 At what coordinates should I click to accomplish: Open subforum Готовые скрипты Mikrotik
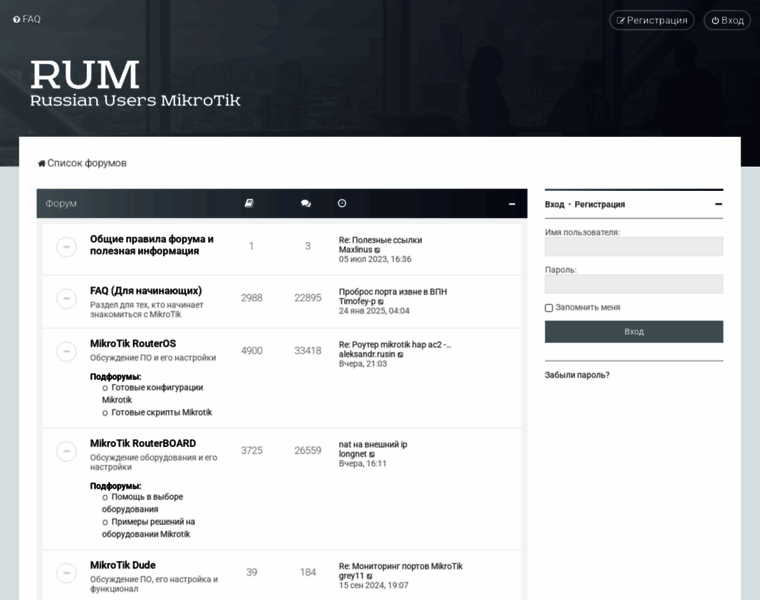click(x=161, y=412)
